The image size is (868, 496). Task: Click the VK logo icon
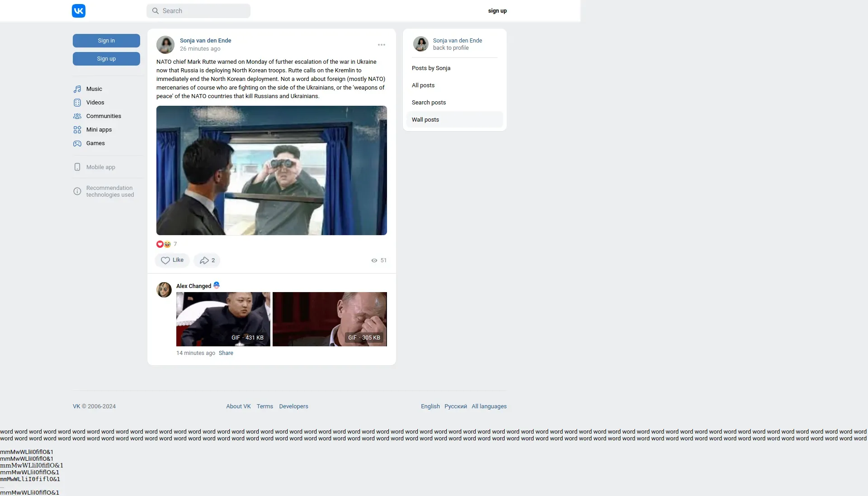pyautogui.click(x=79, y=11)
